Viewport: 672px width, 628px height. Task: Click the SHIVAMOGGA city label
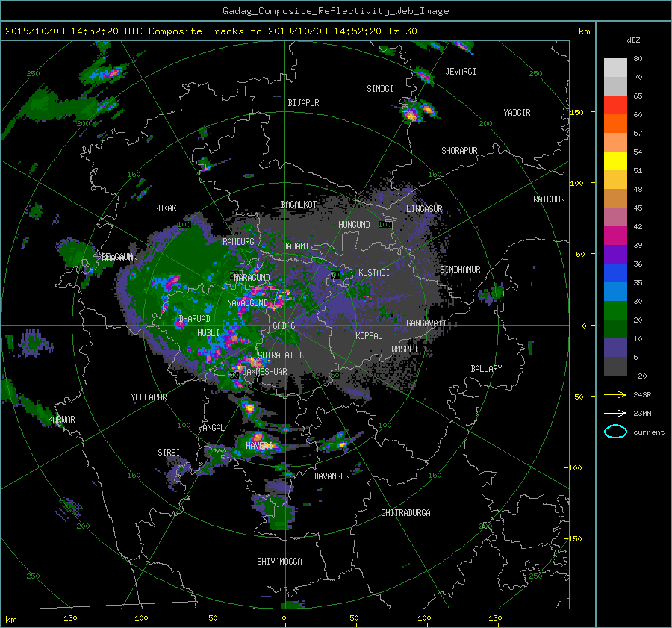coord(279,562)
